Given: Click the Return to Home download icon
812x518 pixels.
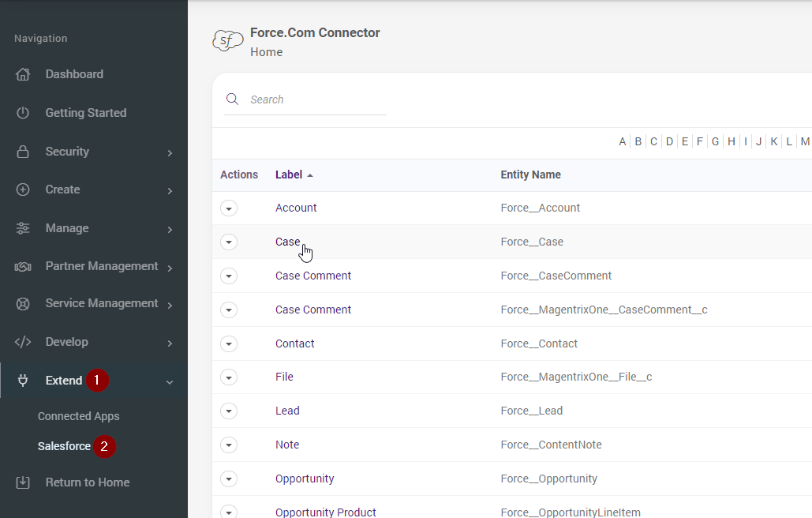Looking at the screenshot, I should 23,482.
